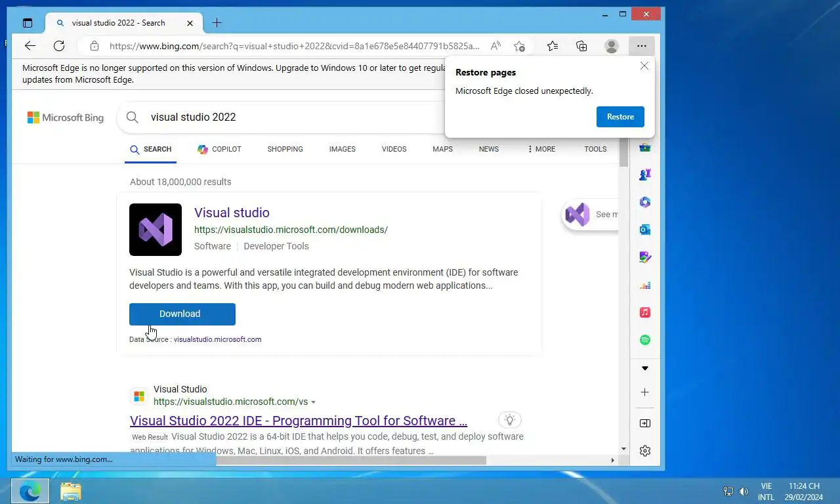Open the tab actions menu icon
Viewport: 840px width, 504px height.
click(x=28, y=23)
